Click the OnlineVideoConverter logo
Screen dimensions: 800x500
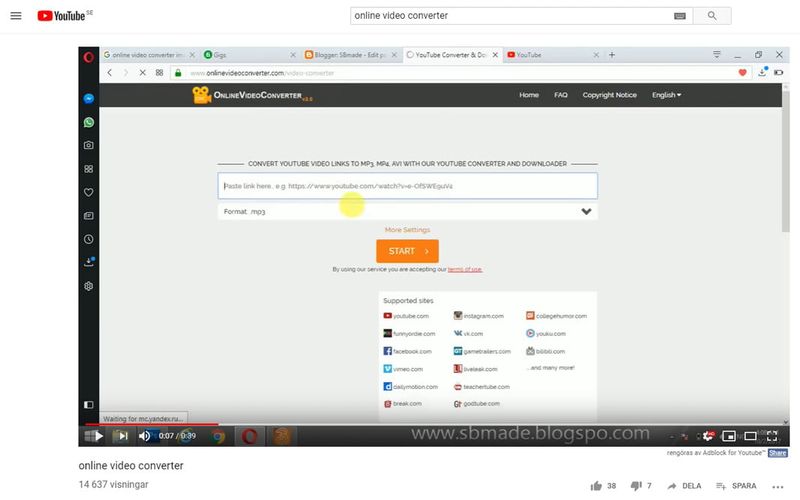(252, 95)
